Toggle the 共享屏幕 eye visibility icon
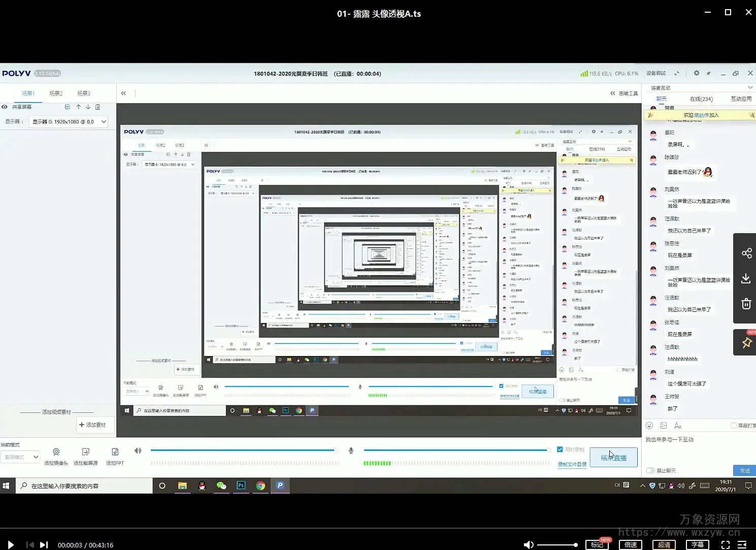Screen dimensions: 756x550 [x=5, y=107]
